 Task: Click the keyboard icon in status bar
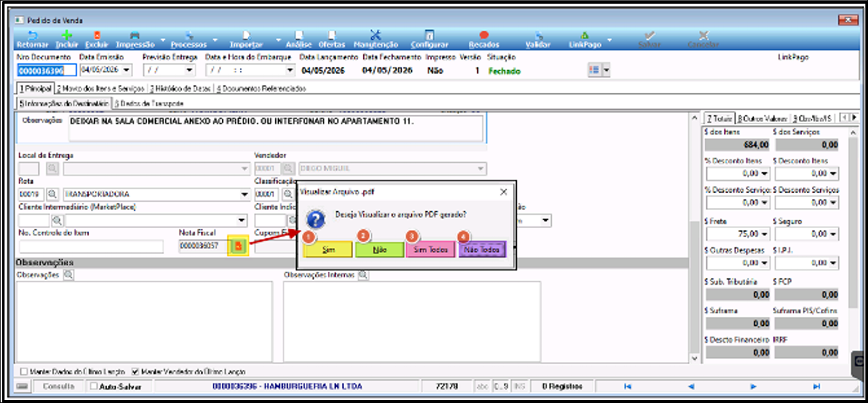[x=22, y=386]
